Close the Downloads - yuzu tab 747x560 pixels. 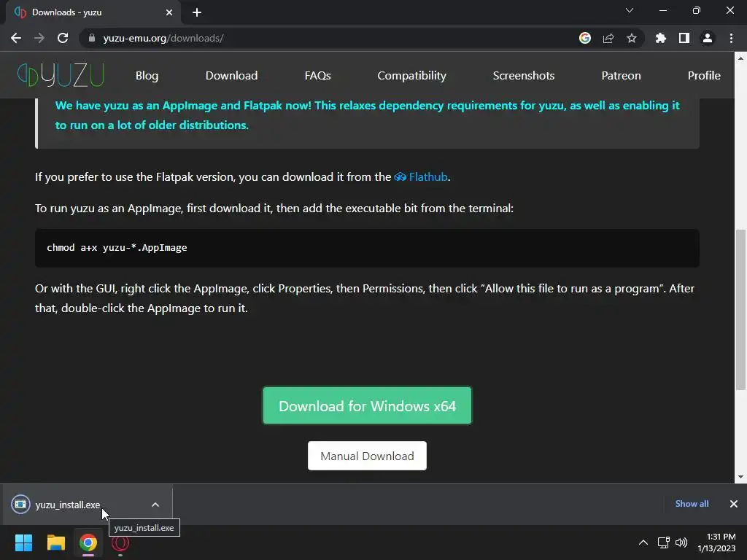pyautogui.click(x=169, y=12)
